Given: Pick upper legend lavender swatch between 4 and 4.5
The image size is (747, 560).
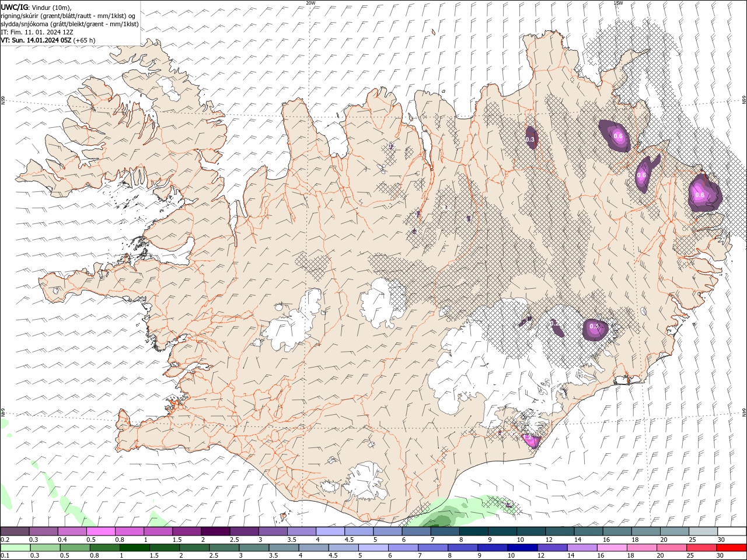Looking at the screenshot, I should (x=330, y=531).
